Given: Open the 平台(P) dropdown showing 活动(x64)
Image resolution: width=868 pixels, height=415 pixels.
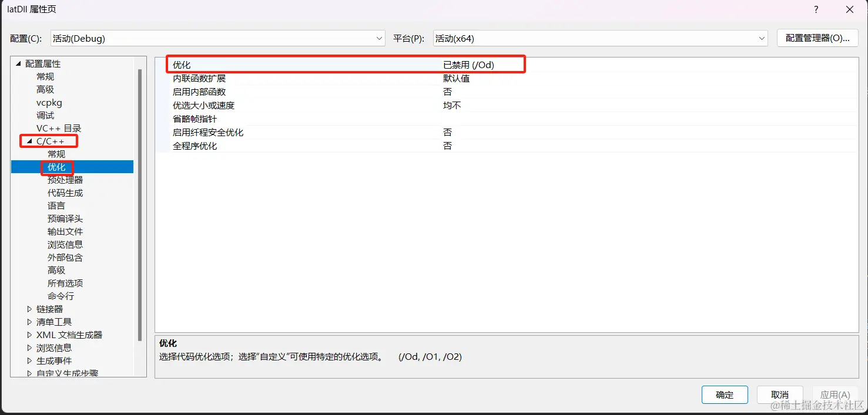Looking at the screenshot, I should coord(600,39).
